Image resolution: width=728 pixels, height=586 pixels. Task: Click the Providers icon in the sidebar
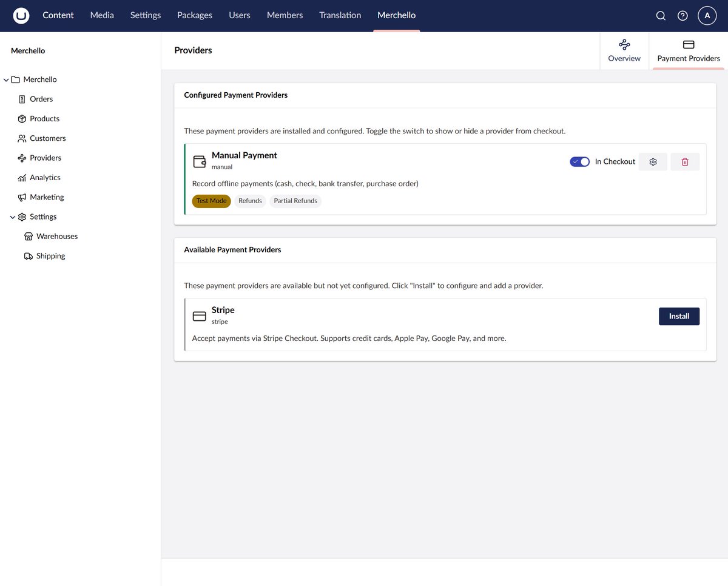click(x=22, y=158)
